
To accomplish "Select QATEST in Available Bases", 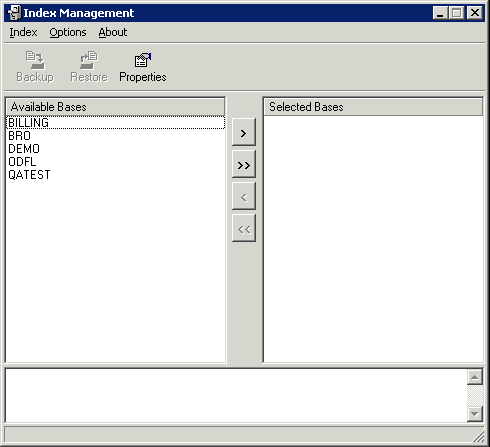I will click(x=115, y=175).
